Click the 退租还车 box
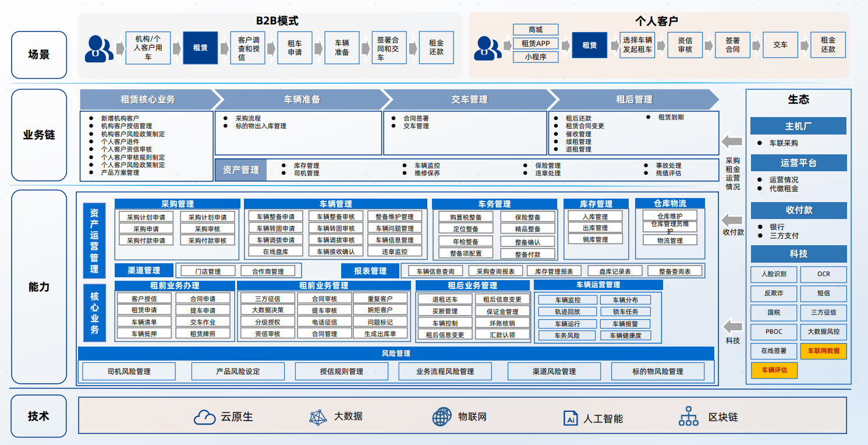This screenshot has height=445, width=868. point(445,299)
